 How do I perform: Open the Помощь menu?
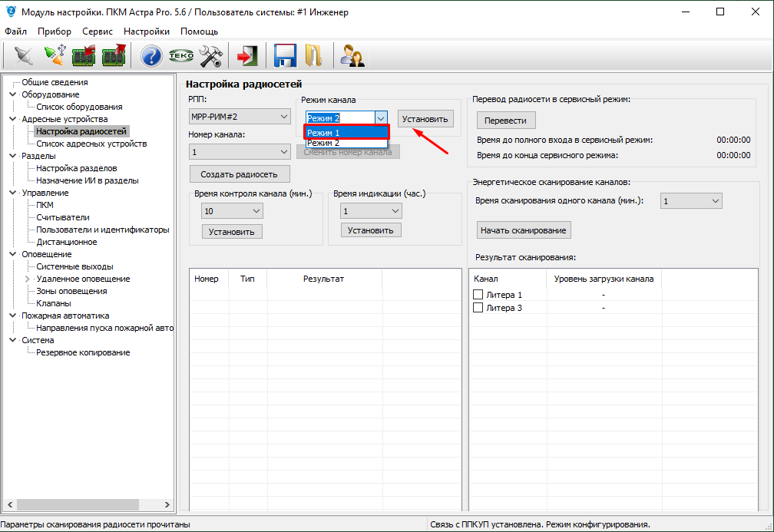point(199,31)
